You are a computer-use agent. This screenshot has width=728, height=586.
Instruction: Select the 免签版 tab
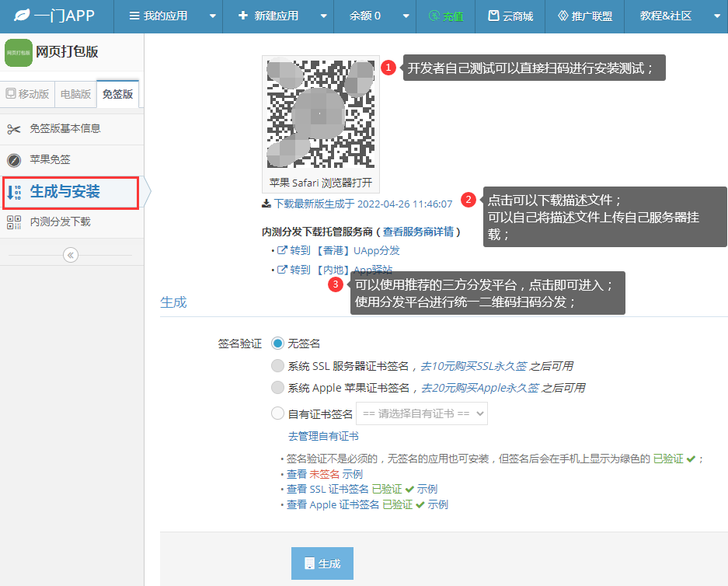click(117, 94)
